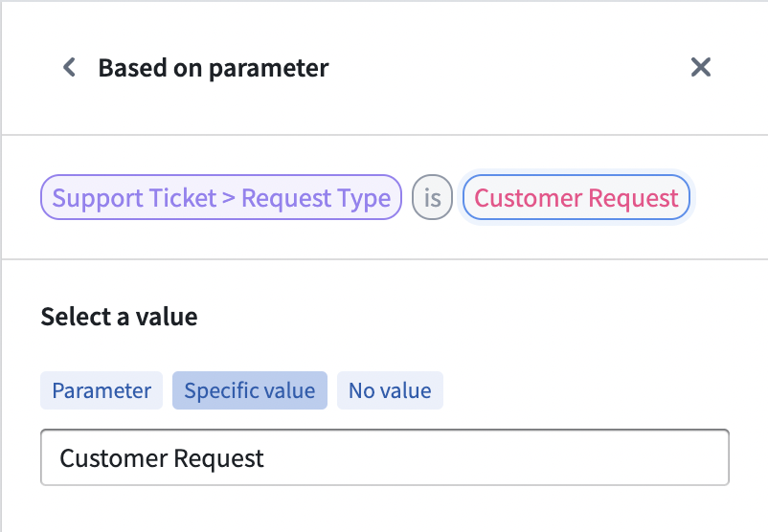This screenshot has height=532, width=768.
Task: Click the pink Customer Request value pill
Action: tap(576, 197)
